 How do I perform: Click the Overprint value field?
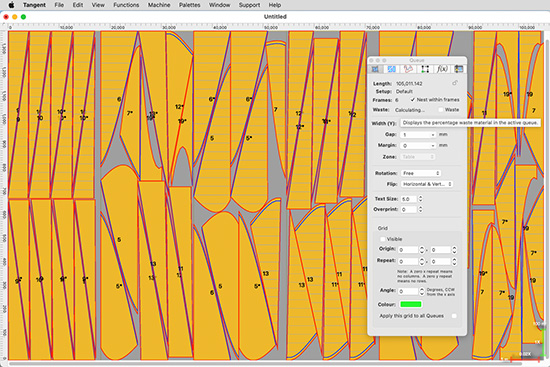(x=409, y=209)
